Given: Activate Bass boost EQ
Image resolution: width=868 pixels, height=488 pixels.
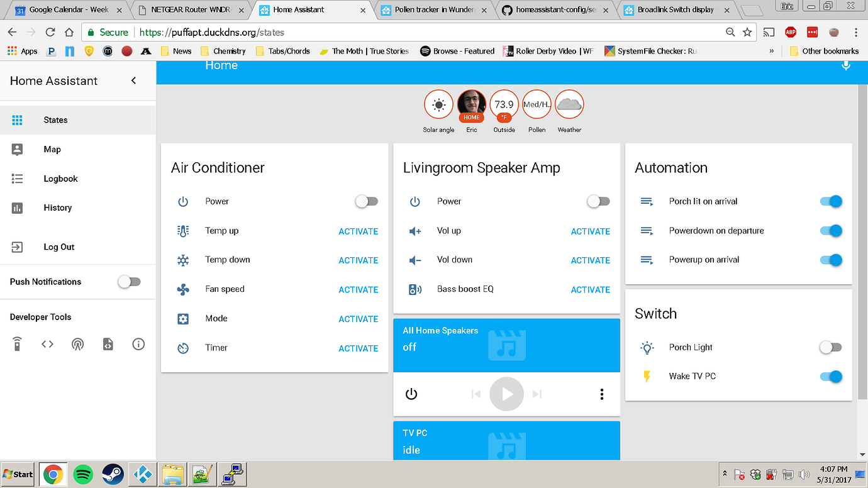Looking at the screenshot, I should coord(591,290).
